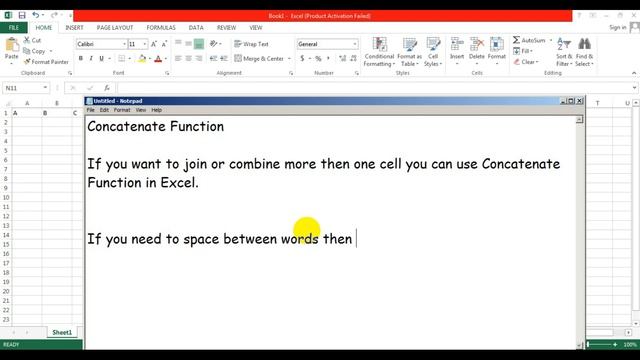Enable top vertical alignment
This screenshot has width=640, height=360.
click(x=178, y=44)
